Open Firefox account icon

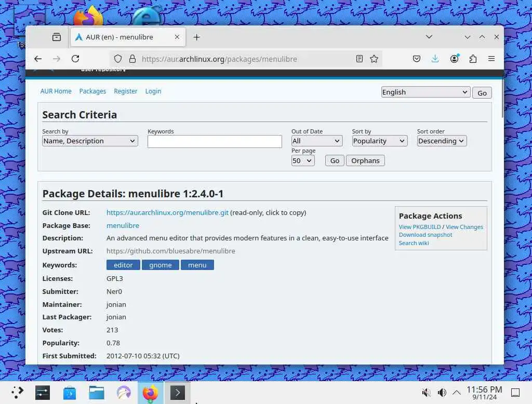coord(454,59)
